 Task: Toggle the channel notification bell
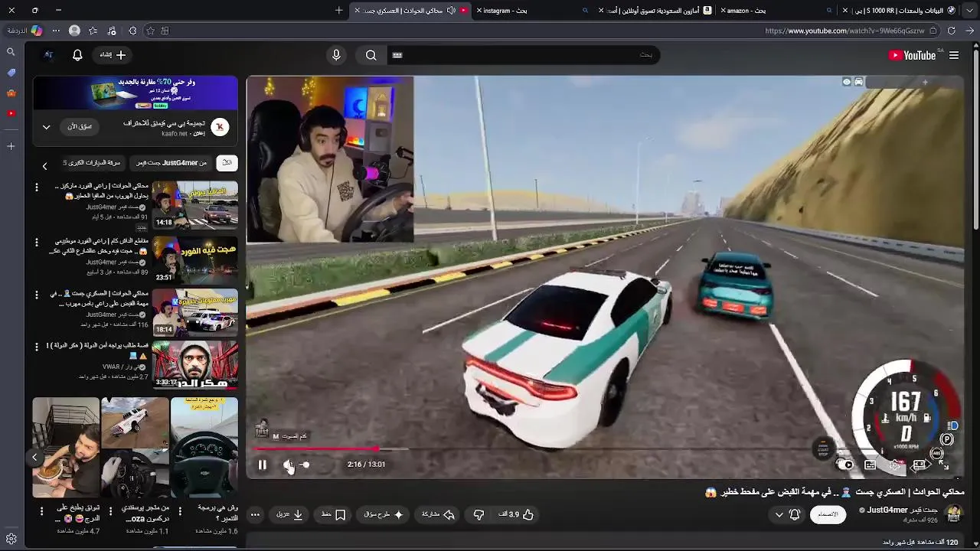(x=795, y=515)
